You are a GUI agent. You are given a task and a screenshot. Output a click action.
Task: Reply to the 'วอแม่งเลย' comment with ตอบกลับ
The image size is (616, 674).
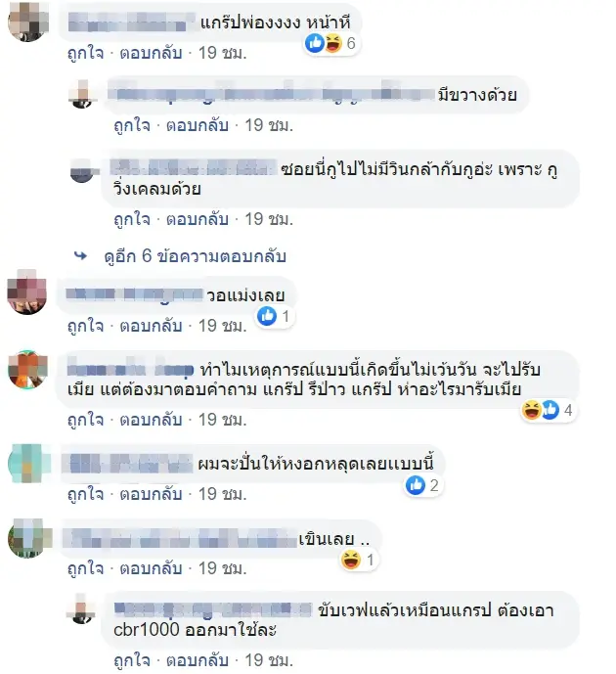[151, 326]
